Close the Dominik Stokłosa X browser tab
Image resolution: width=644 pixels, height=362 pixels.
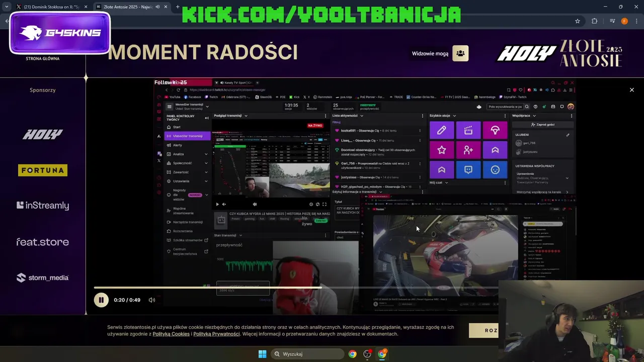click(x=86, y=7)
